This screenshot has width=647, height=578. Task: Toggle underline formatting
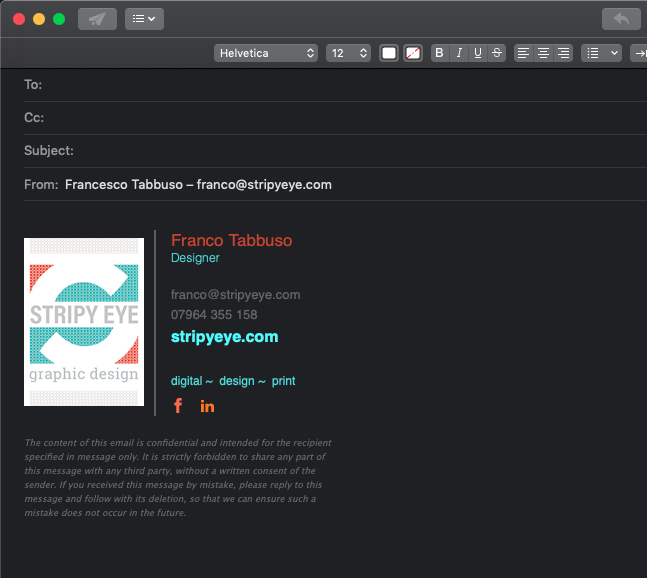click(478, 53)
